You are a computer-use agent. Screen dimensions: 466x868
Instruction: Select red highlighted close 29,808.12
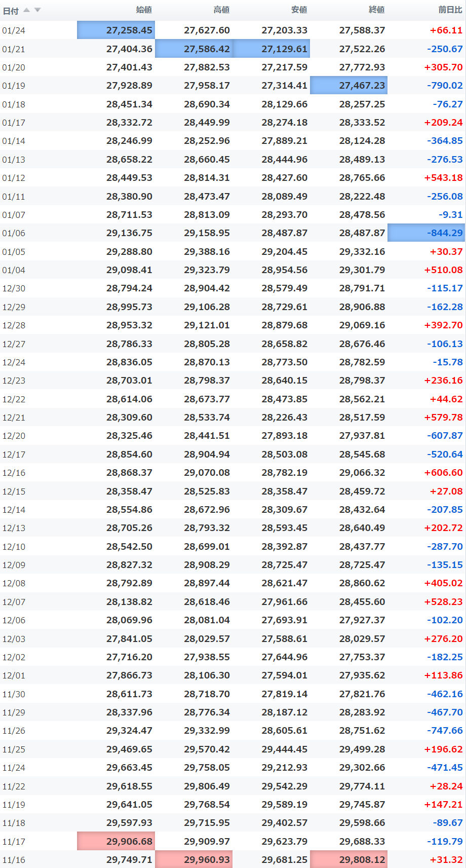click(348, 859)
